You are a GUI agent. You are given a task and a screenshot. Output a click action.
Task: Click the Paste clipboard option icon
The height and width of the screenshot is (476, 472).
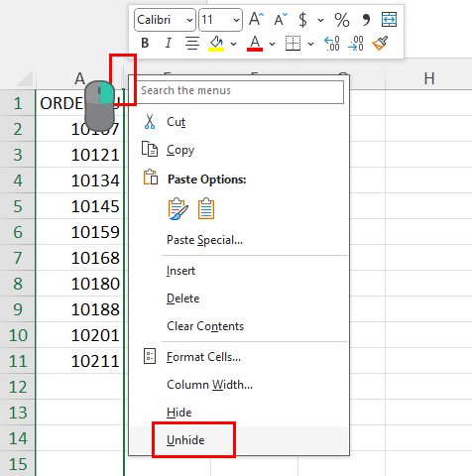point(206,208)
